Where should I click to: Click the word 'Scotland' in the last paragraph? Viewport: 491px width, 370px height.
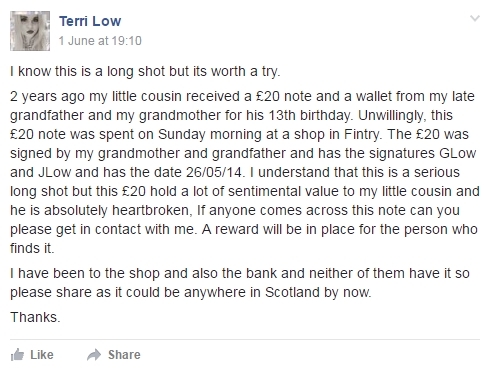pyautogui.click(x=292, y=292)
